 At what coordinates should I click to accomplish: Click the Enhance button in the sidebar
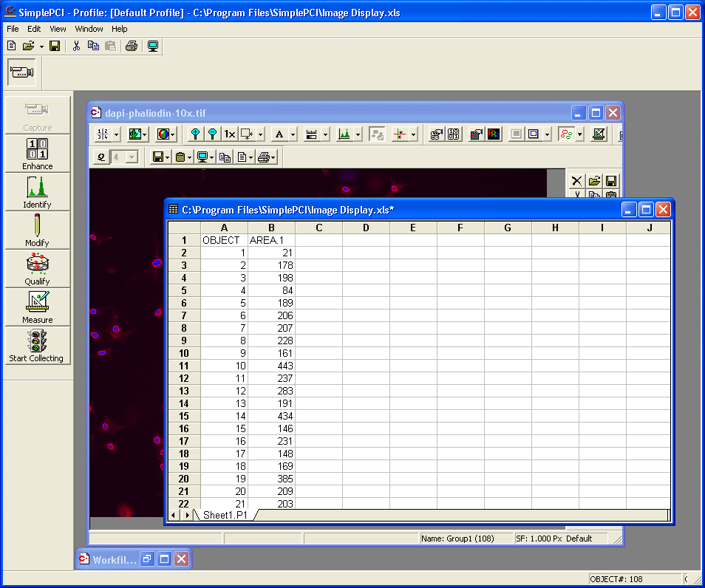37,154
